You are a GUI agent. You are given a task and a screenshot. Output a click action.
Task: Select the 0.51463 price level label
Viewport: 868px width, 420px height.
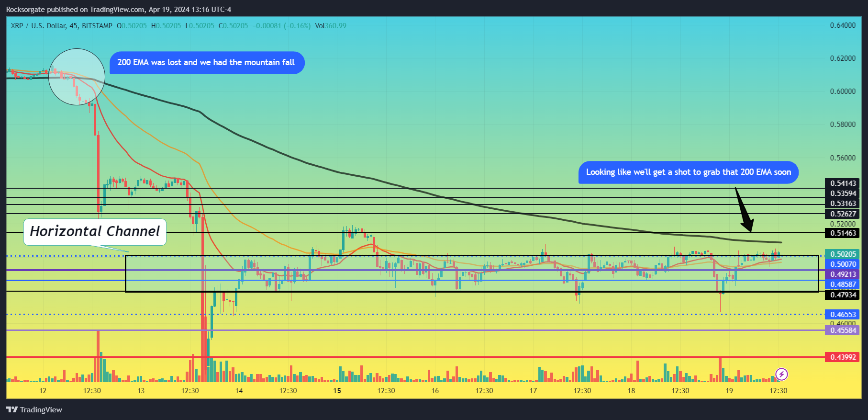point(842,233)
